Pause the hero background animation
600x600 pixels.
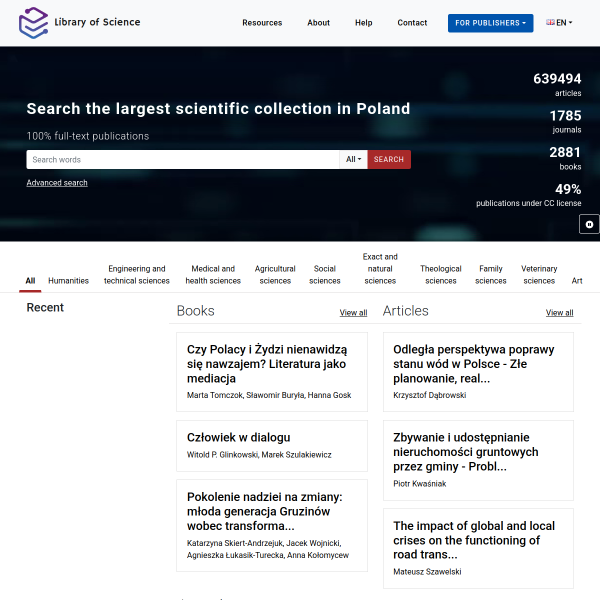pos(589,224)
